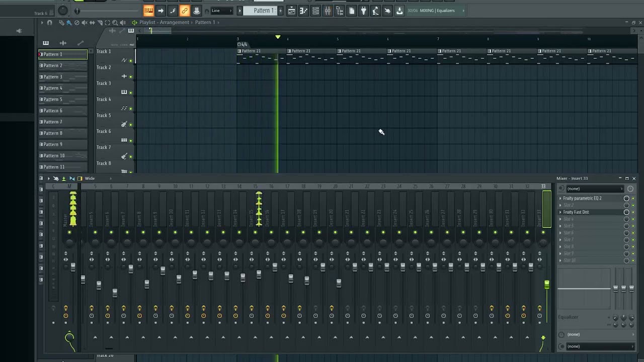Select the delete tool in the playlist toolbar

point(76,23)
